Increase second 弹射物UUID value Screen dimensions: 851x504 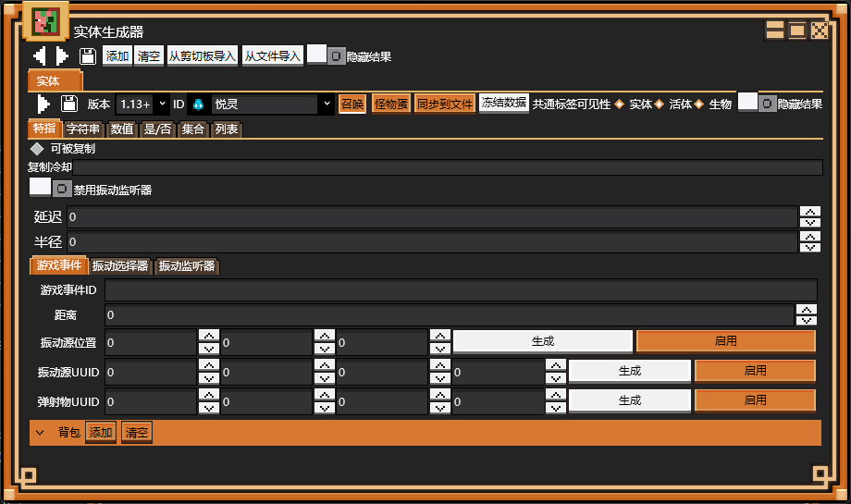coord(325,394)
